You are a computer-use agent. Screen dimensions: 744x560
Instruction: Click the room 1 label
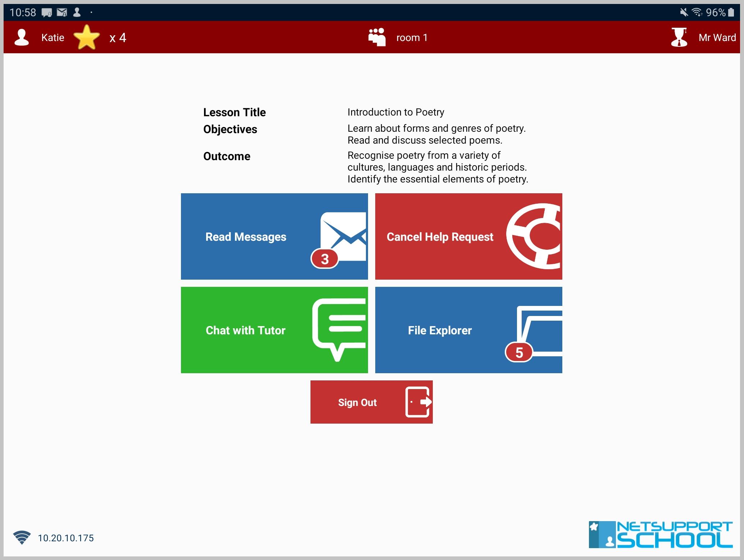[x=412, y=38]
